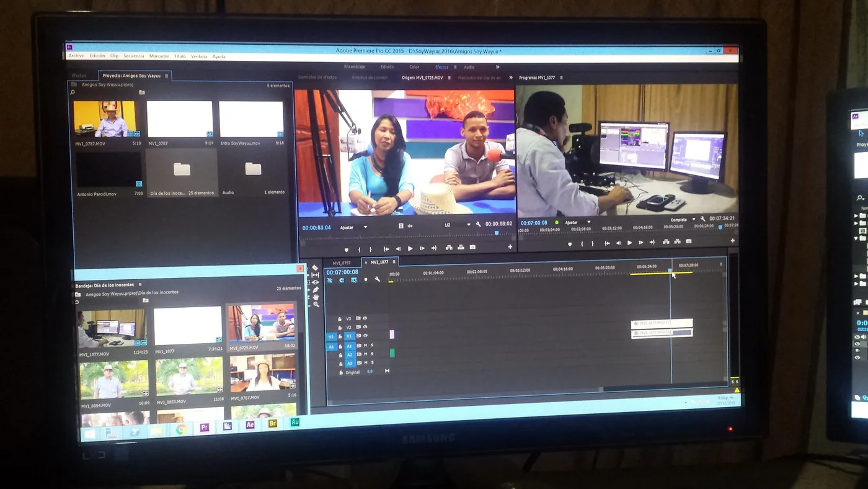Image resolution: width=868 pixels, height=489 pixels.
Task: Open timeline display settings wrench
Action: tap(378, 280)
